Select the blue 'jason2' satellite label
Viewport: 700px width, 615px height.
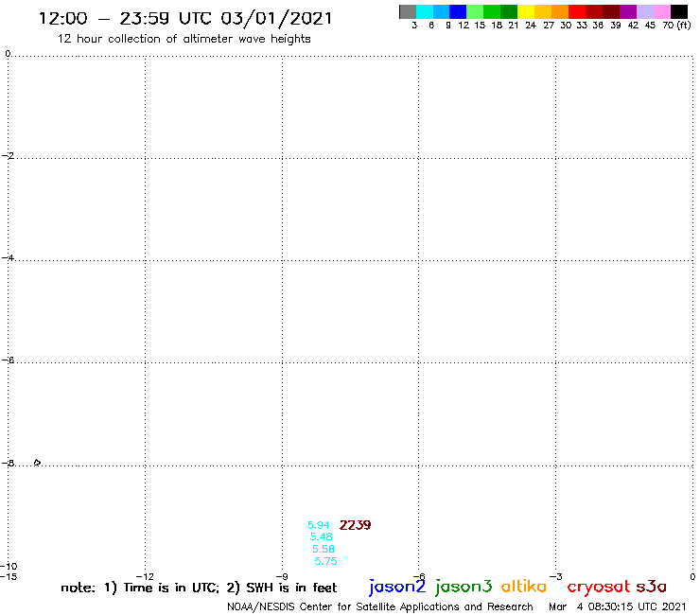pos(397,587)
